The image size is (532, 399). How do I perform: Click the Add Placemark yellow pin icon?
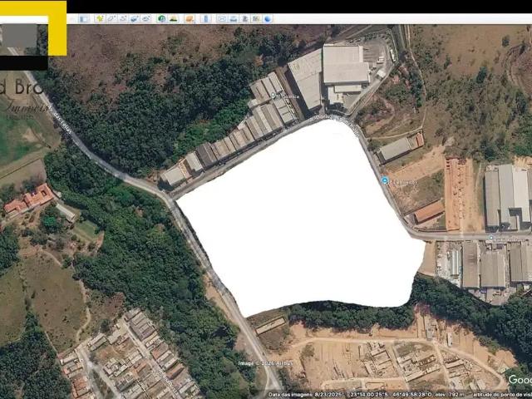click(100, 18)
